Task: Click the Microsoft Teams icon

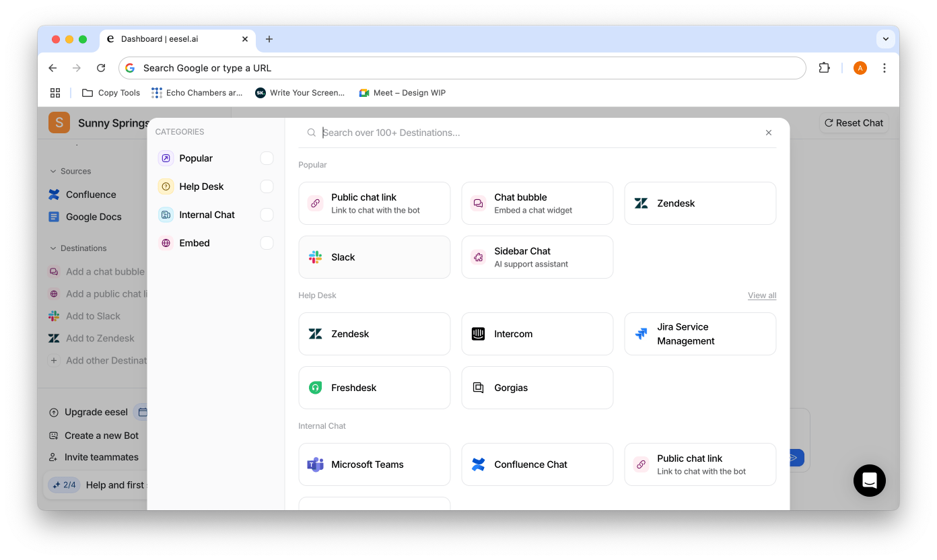Action: [x=315, y=464]
